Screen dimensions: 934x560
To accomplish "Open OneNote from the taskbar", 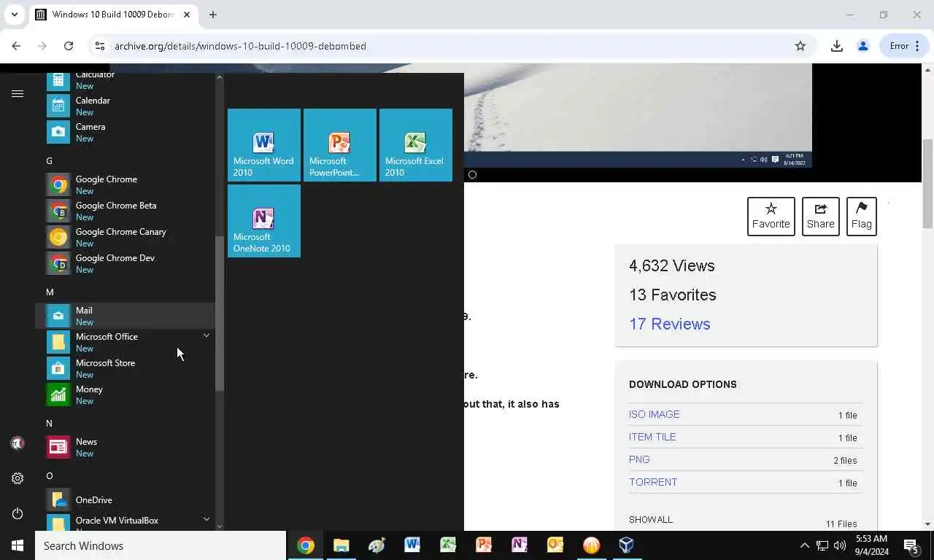I will click(x=520, y=545).
